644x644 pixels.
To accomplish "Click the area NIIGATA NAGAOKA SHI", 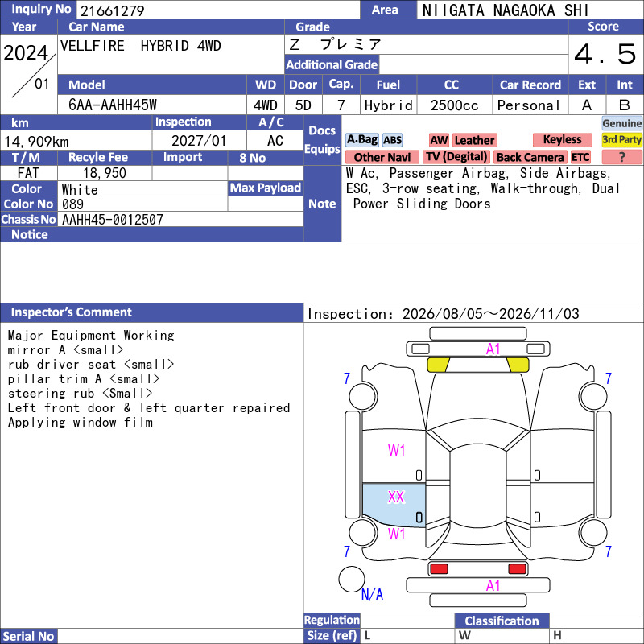I will pos(506,10).
